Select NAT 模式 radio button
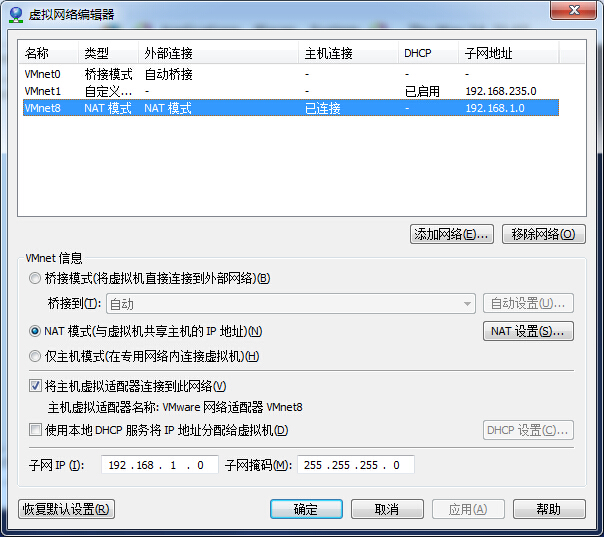Viewport: 604px width, 537px height. (x=35, y=331)
